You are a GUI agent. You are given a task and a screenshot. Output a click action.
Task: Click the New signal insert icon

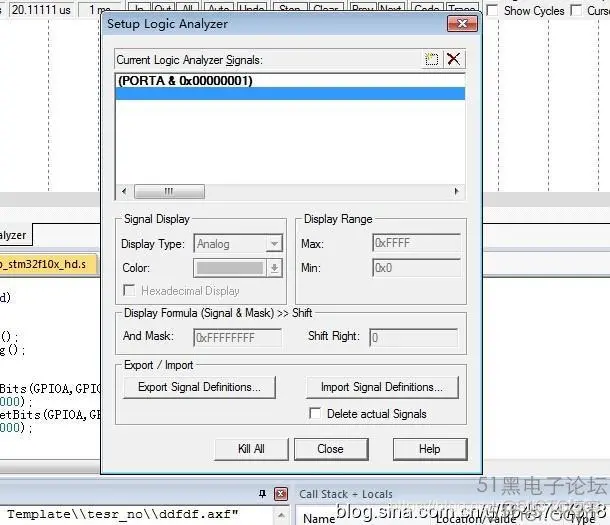431,60
